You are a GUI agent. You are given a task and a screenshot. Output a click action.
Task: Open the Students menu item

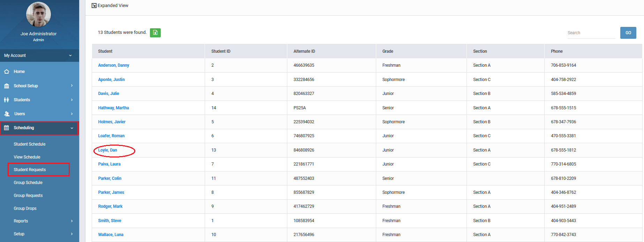click(22, 100)
